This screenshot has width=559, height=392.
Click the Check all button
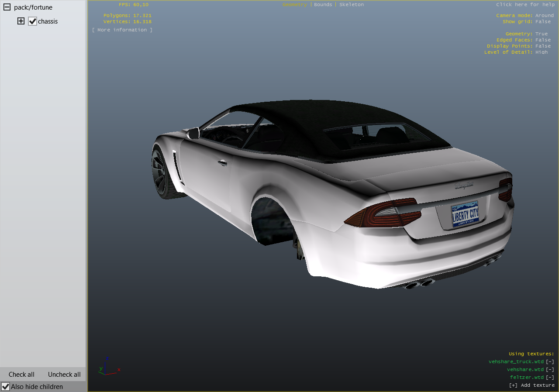pos(21,374)
